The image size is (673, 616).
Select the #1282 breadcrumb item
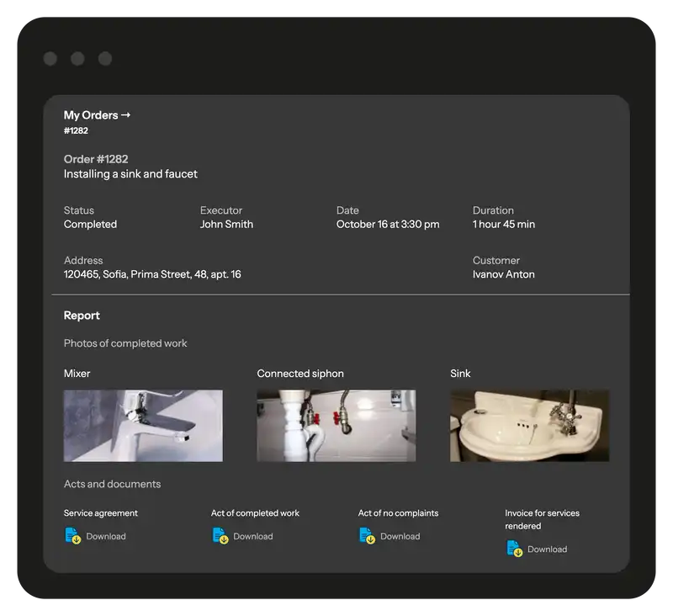click(x=76, y=131)
